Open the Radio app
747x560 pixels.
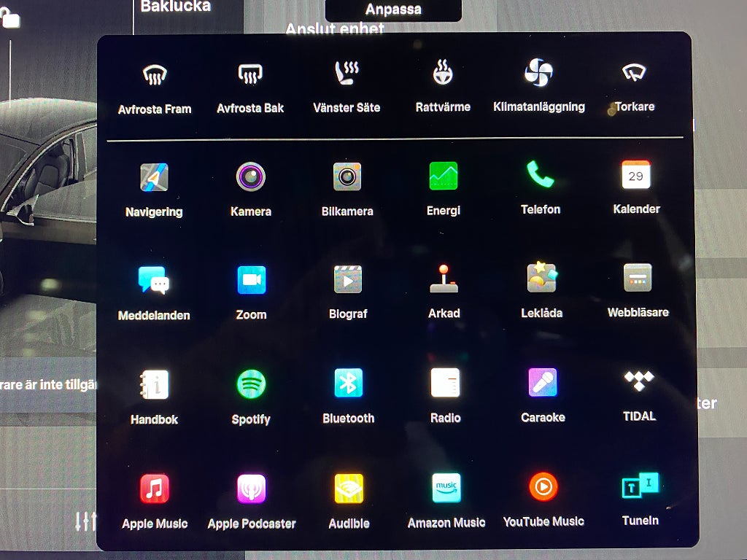pos(446,382)
